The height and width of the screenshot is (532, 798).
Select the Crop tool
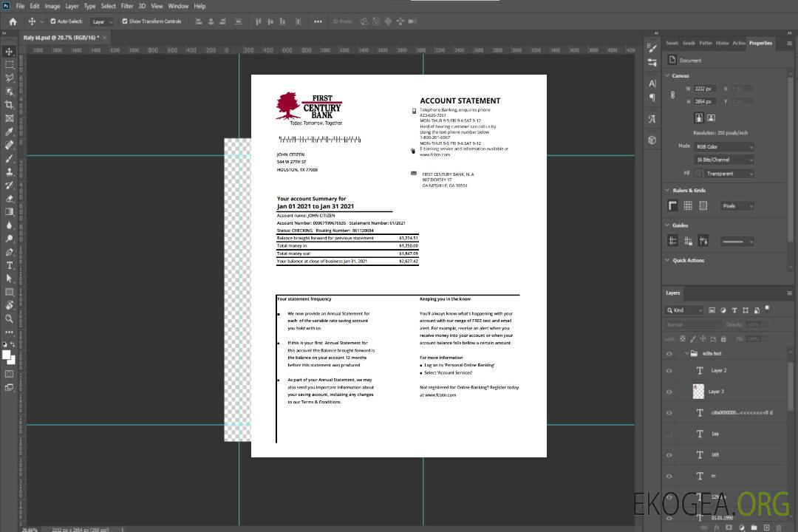(9, 105)
